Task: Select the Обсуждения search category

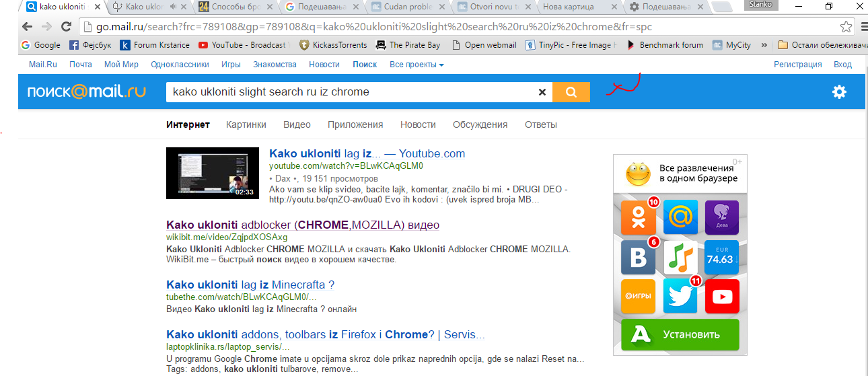Action: coord(480,124)
